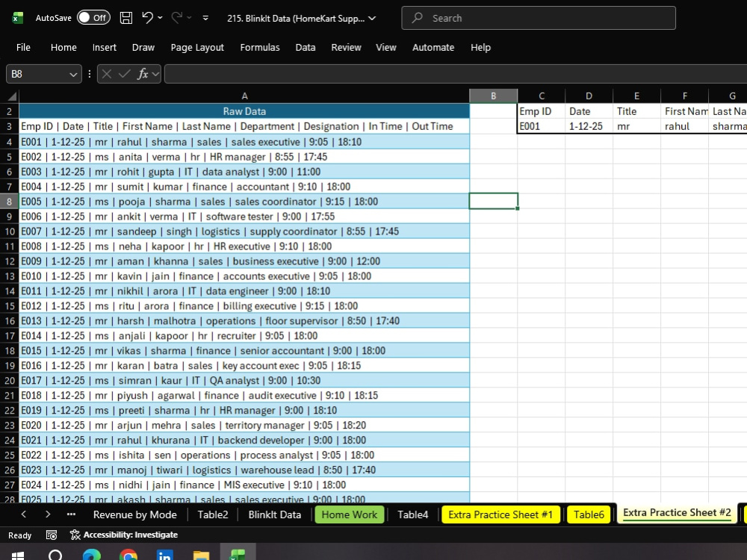Select the cell with E001 rahul sharma raw row
Screen dimensions: 747x560
tap(244, 142)
